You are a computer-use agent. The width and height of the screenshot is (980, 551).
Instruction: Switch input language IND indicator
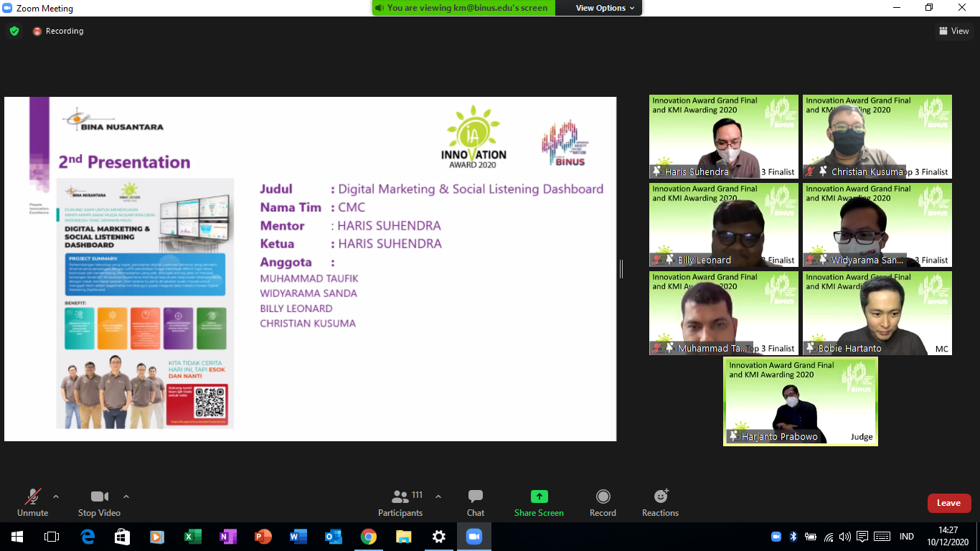907,537
